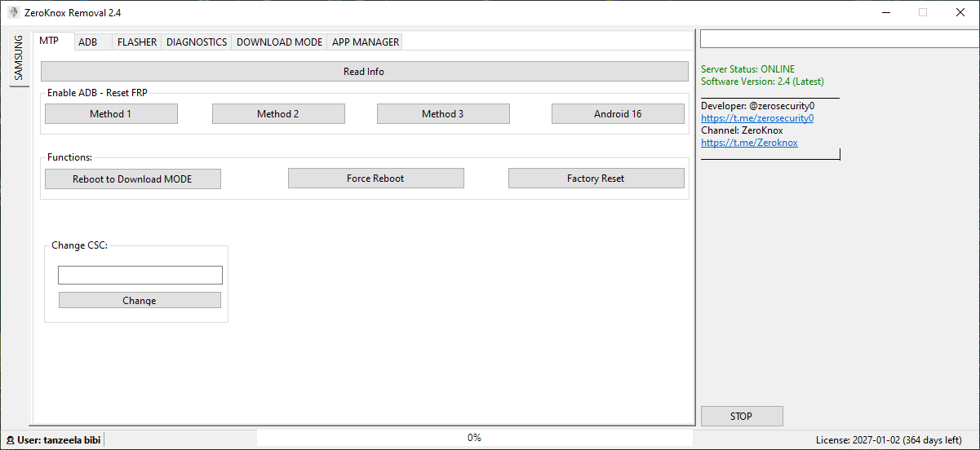Click the user icon in status bar
The image size is (980, 450).
10,439
